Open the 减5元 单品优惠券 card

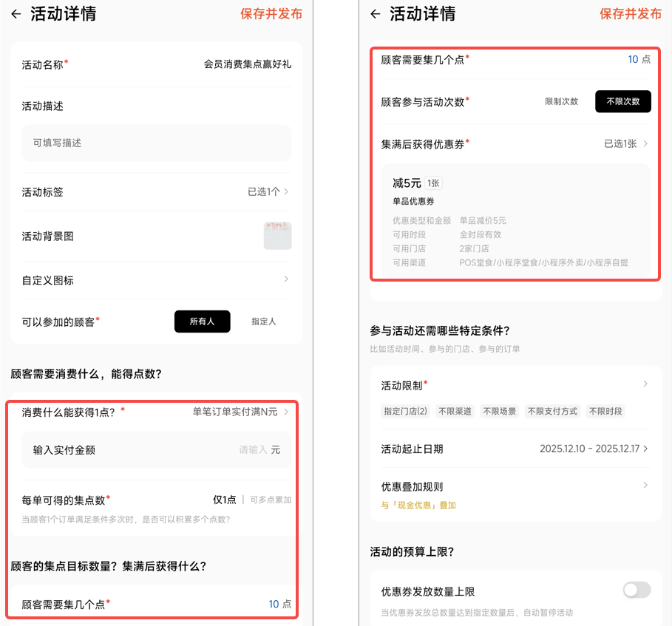[x=516, y=220]
